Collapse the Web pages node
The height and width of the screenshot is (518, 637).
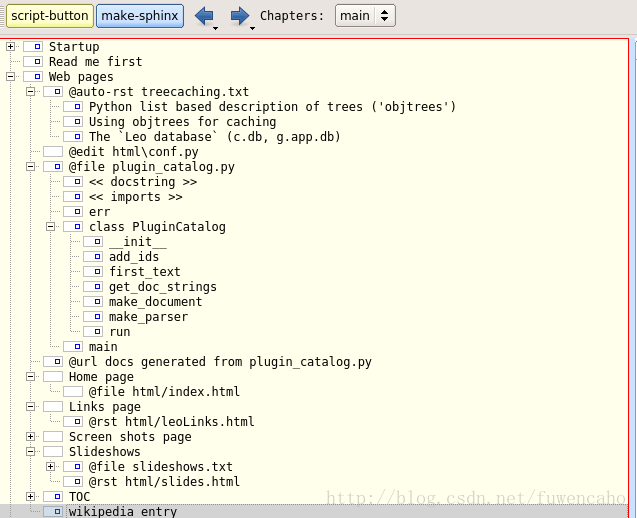pyautogui.click(x=11, y=76)
